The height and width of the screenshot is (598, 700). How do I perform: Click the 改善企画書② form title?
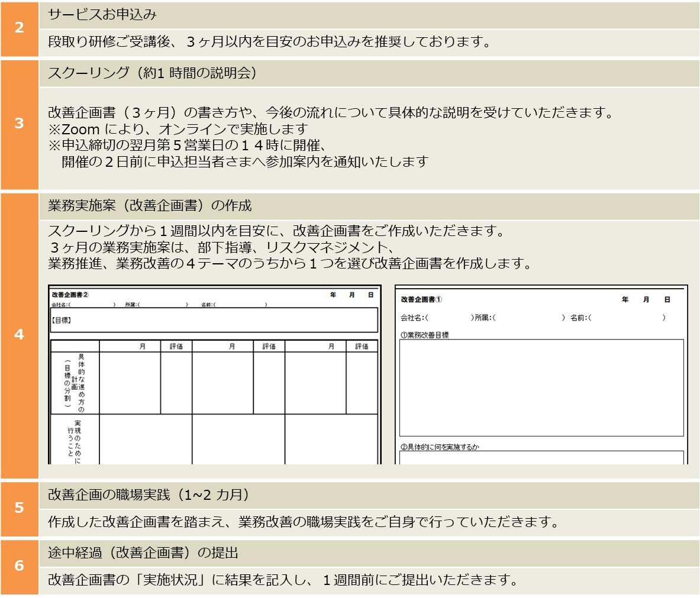(x=70, y=295)
